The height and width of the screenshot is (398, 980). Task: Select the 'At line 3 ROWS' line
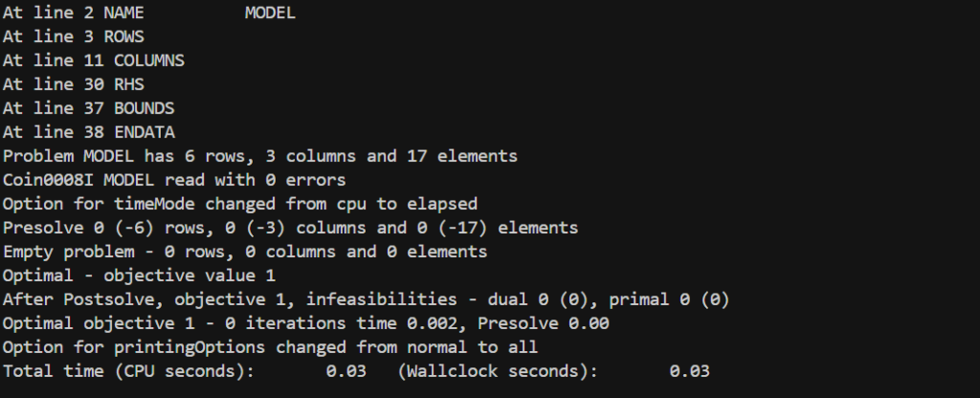pos(73,37)
